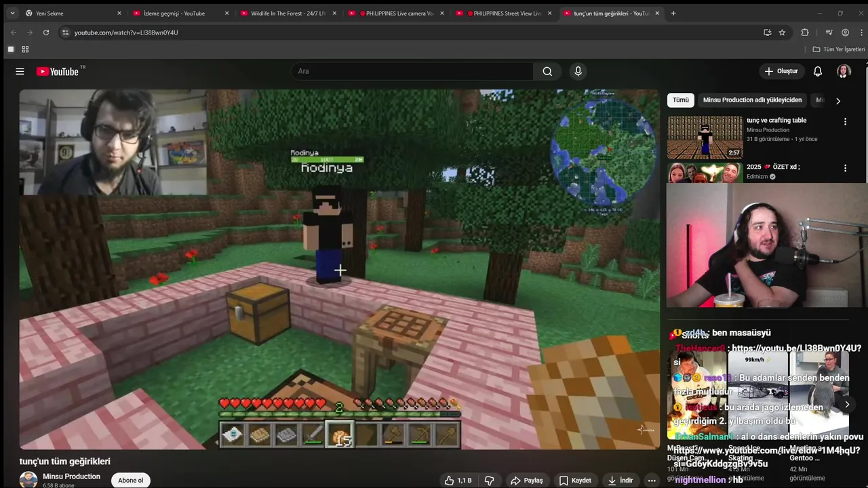Like the video with thumbs up
Screen dimensions: 868x488
458,481
